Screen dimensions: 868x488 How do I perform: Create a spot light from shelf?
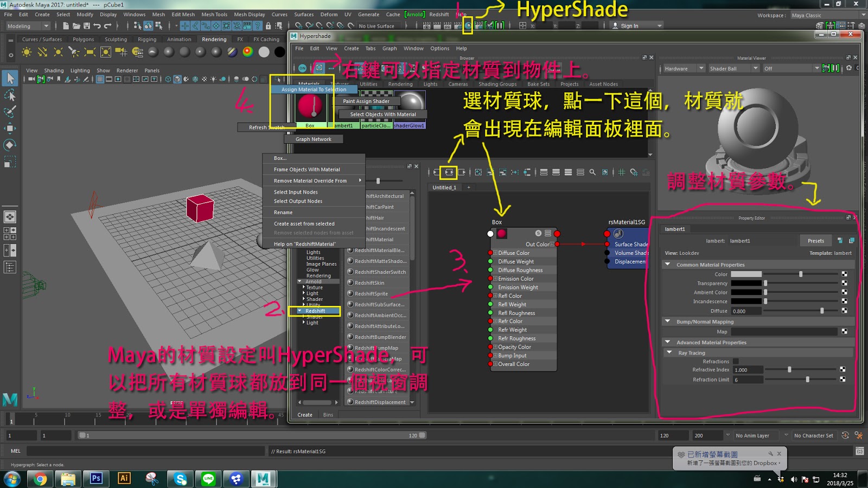[x=74, y=52]
